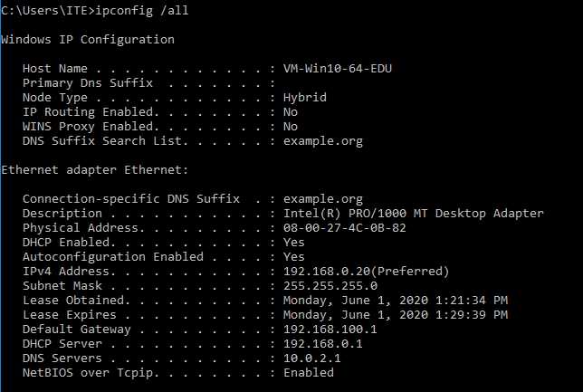
Task: Click the default gateway 192.168.100.1
Action: point(330,330)
